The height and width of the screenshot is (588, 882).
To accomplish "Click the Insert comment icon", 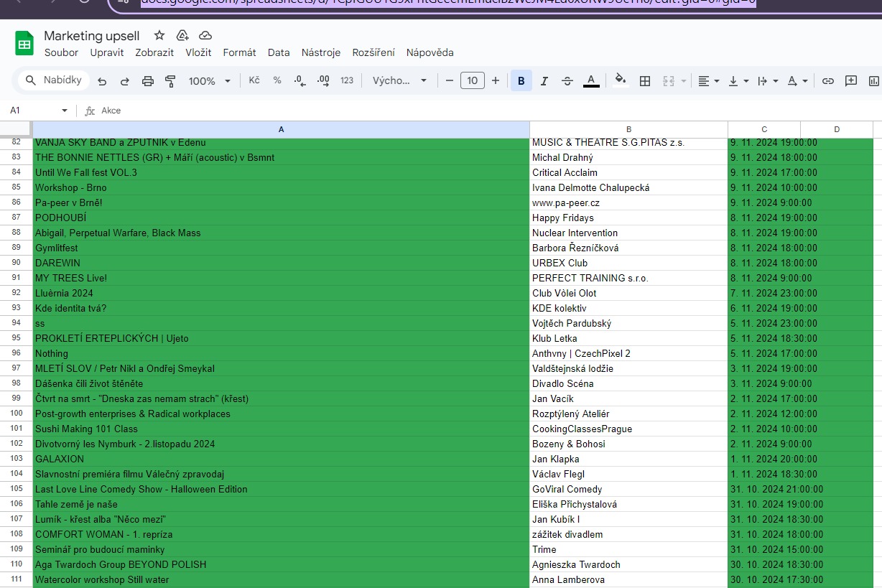I will (x=851, y=81).
